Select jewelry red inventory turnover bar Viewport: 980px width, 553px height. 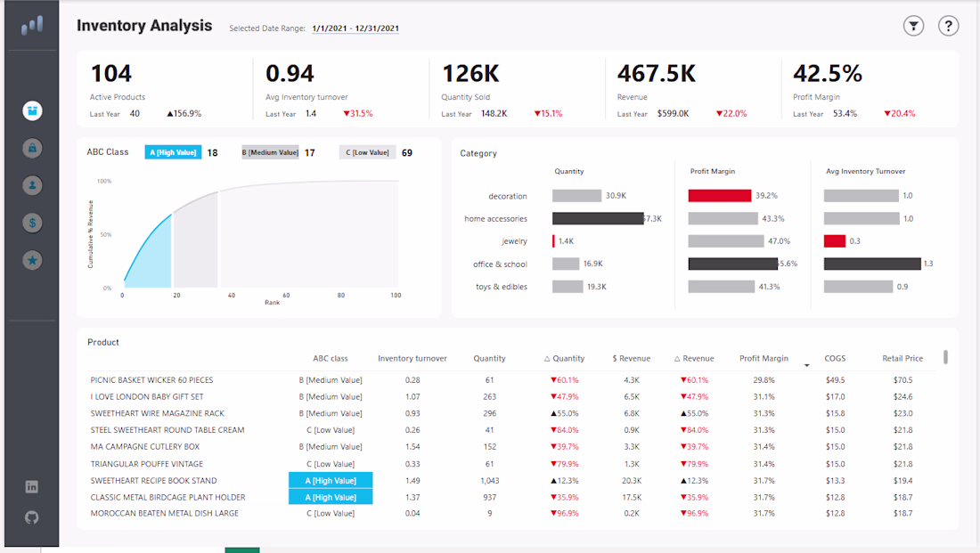click(835, 241)
